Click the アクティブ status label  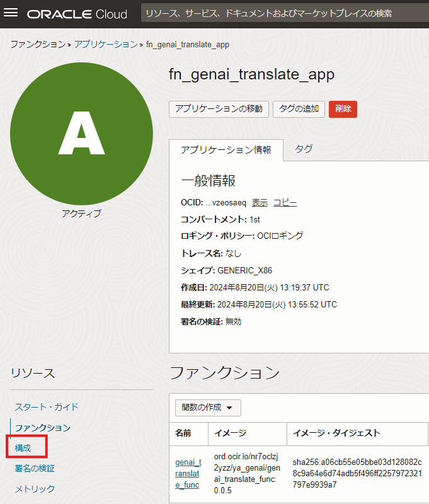tap(81, 214)
